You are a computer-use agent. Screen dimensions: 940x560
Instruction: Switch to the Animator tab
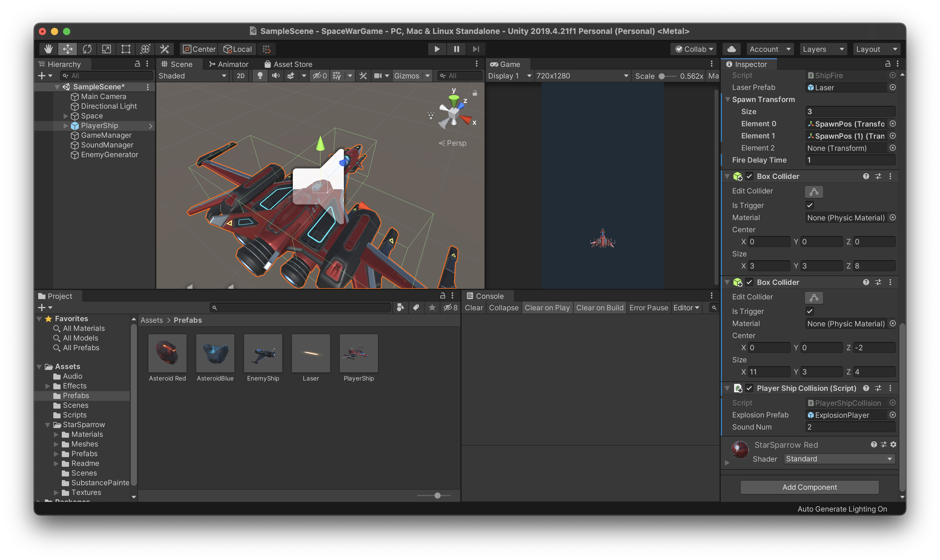(229, 64)
